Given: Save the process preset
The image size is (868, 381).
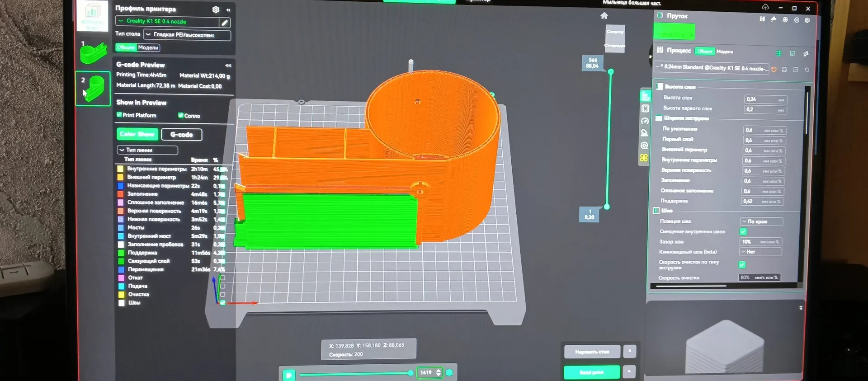Looking at the screenshot, I should [x=784, y=70].
